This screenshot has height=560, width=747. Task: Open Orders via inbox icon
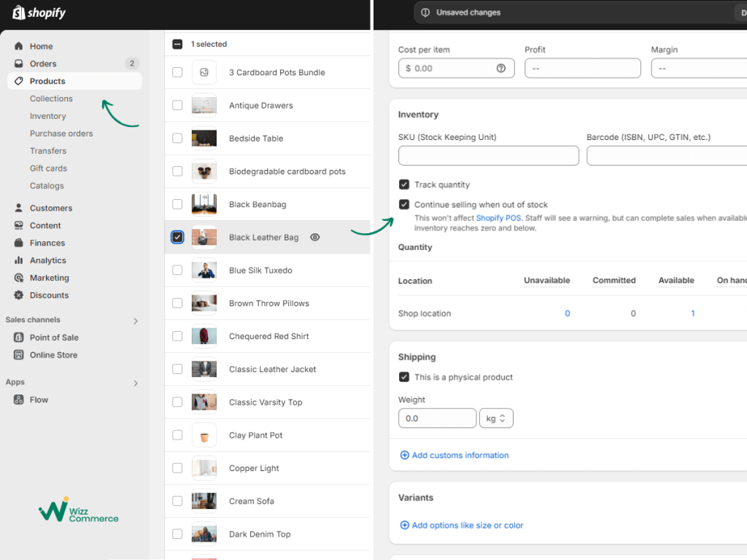pyautogui.click(x=18, y=63)
